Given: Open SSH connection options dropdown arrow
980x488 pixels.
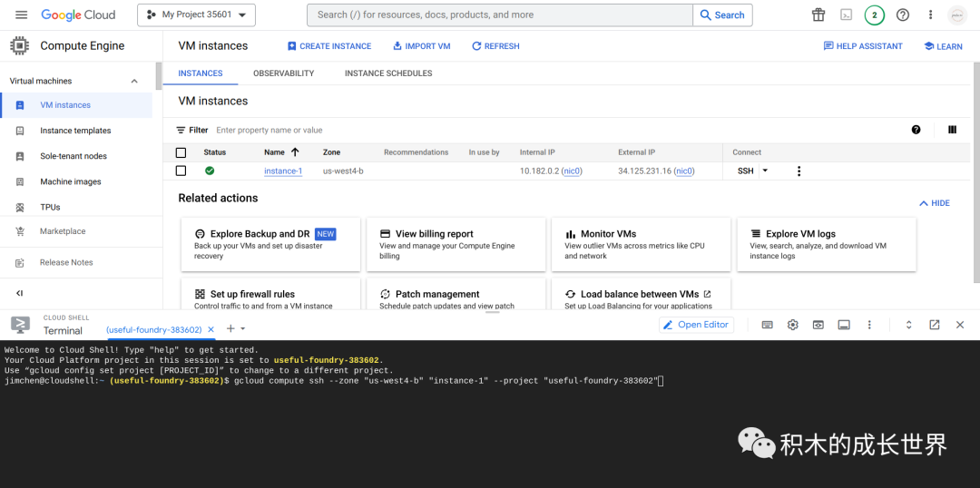Looking at the screenshot, I should pyautogui.click(x=765, y=171).
